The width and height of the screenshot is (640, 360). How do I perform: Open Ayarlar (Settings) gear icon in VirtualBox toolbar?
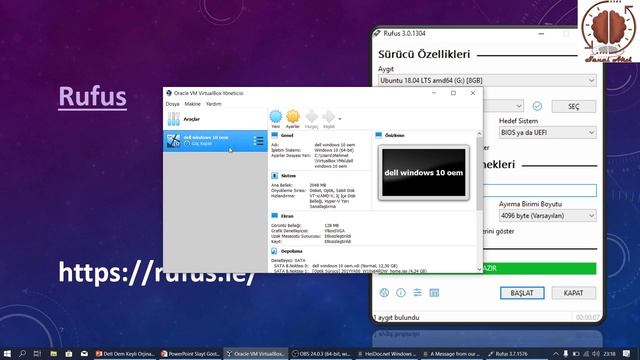pyautogui.click(x=293, y=117)
